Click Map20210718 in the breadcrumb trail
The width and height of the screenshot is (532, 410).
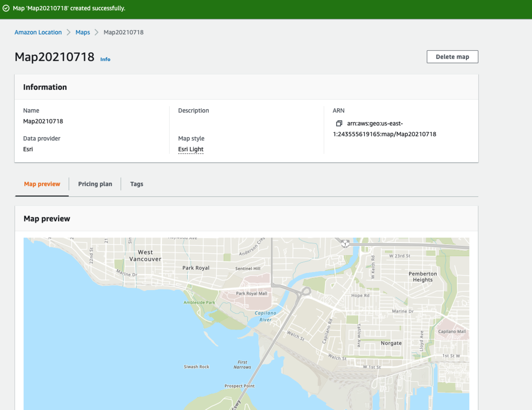pyautogui.click(x=123, y=32)
